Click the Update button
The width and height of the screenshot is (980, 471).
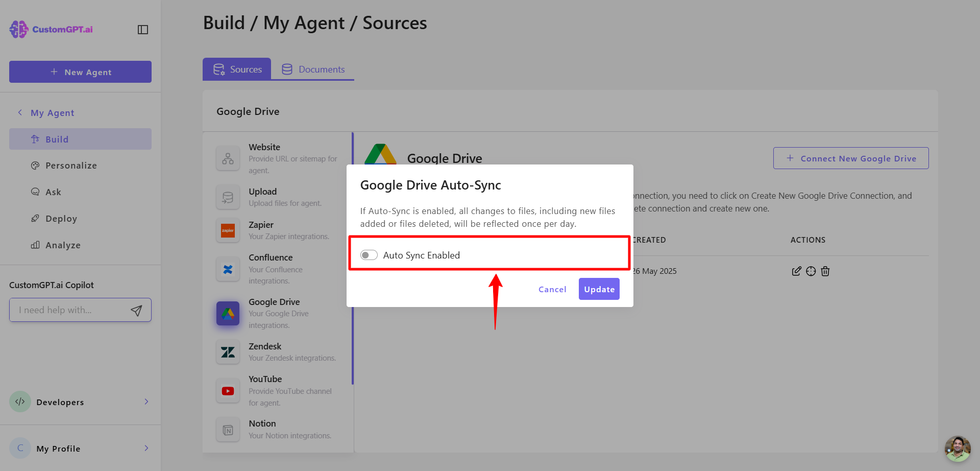599,289
